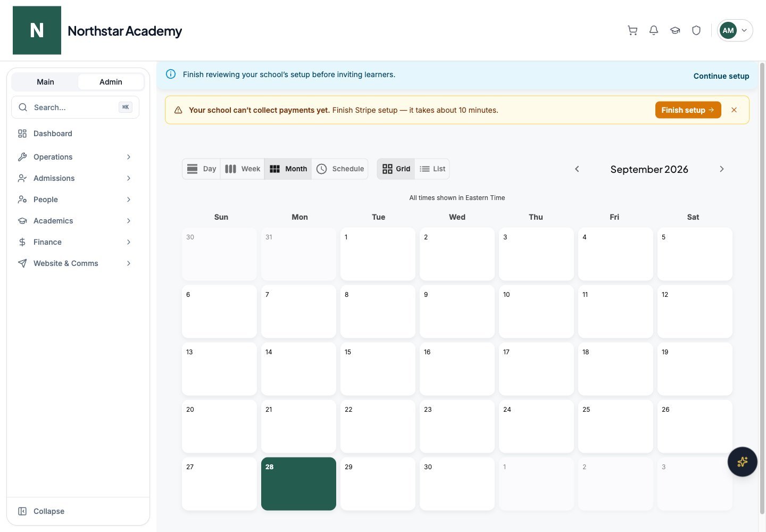Open the AM user avatar menu
The image size is (766, 532).
tap(735, 30)
